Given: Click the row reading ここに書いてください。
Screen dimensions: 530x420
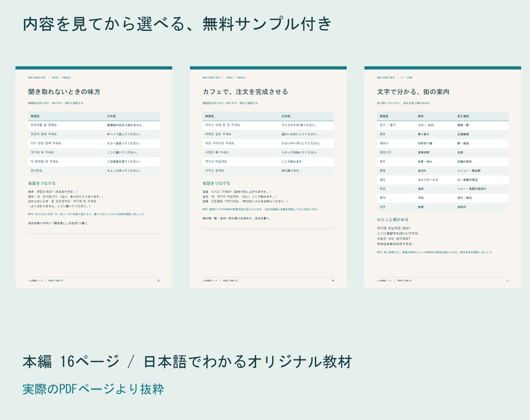Looking at the screenshot, I should tap(94, 152).
